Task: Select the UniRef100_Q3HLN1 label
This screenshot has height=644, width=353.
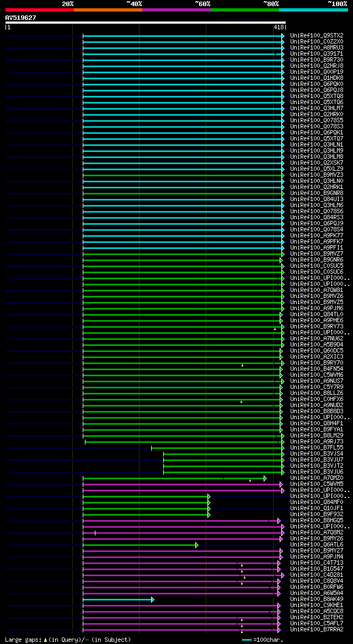Action: coord(317,144)
